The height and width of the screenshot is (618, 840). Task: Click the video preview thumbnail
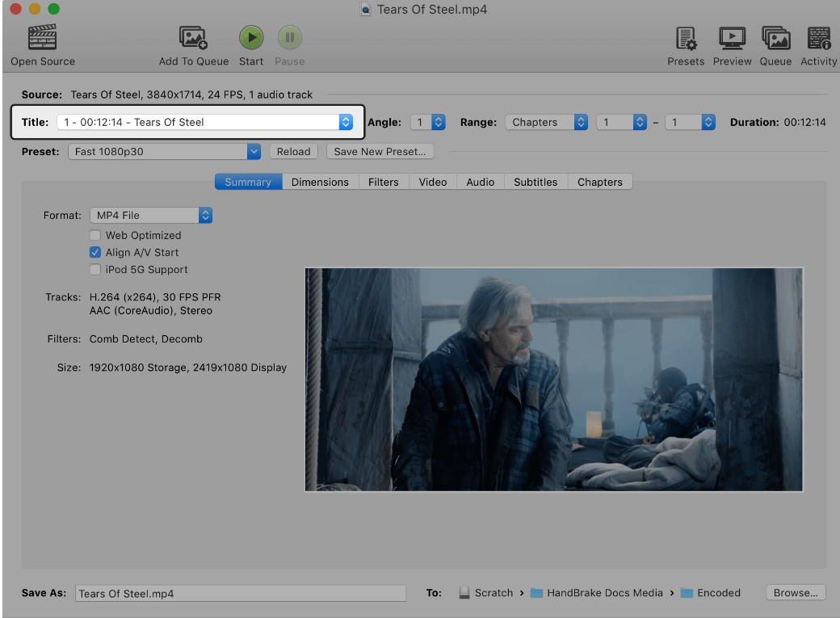point(554,380)
